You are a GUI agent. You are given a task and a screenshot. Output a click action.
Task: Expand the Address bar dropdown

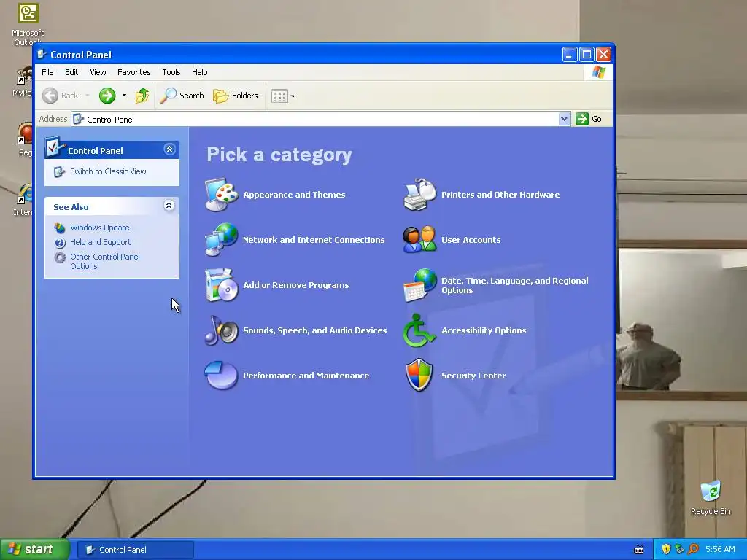[564, 119]
